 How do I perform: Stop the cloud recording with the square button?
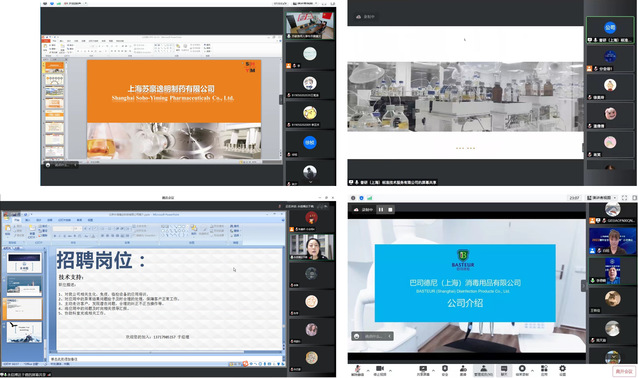[390, 210]
